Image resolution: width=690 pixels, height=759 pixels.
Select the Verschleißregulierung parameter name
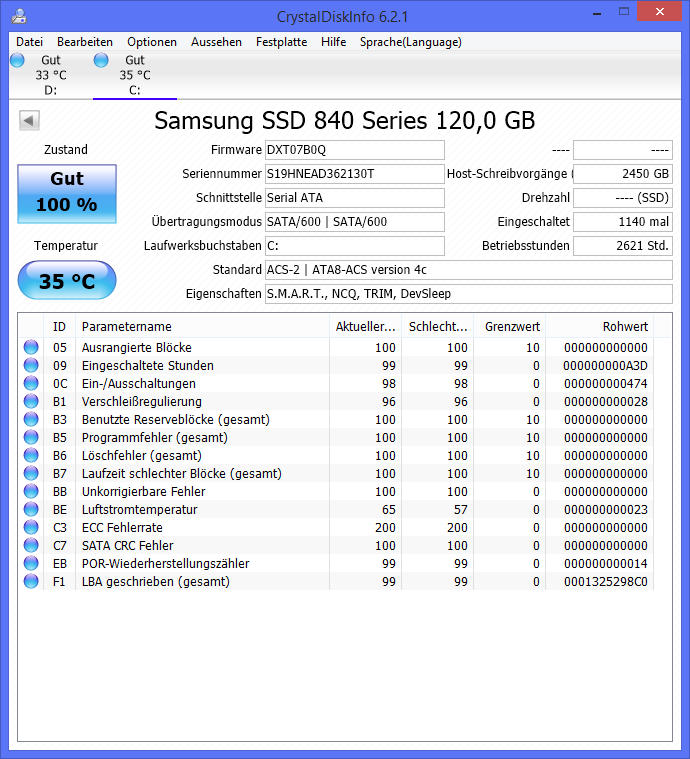(x=141, y=402)
